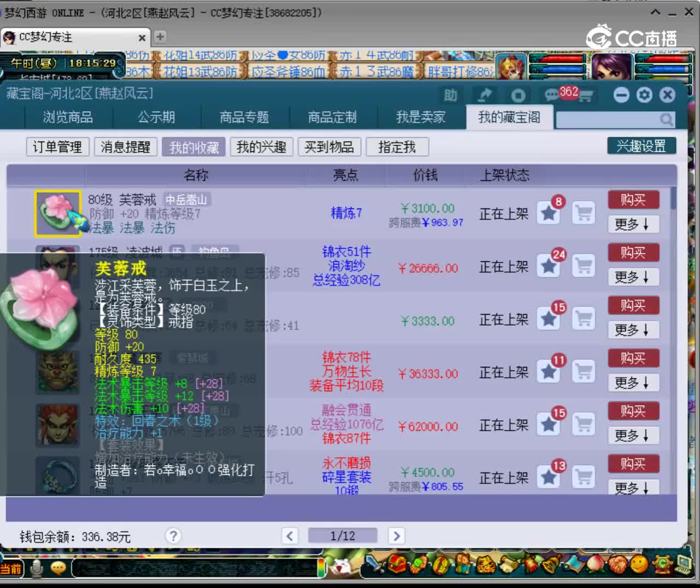Add ¥4500.00 item to cart
Screen dimensions: 700x588
pos(584,477)
